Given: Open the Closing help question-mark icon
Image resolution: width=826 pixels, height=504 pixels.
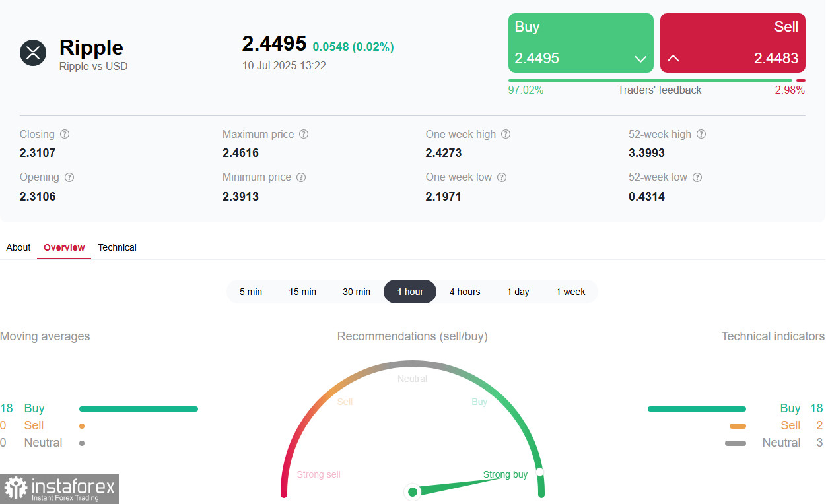Looking at the screenshot, I should 65,134.
